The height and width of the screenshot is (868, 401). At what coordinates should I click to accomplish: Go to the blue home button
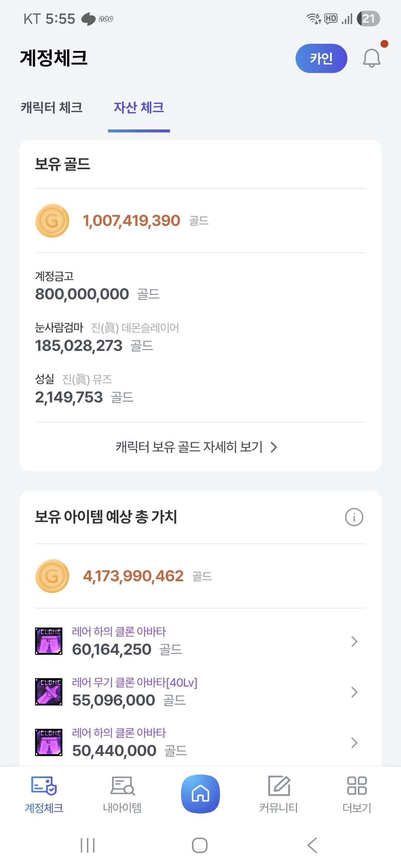click(200, 794)
